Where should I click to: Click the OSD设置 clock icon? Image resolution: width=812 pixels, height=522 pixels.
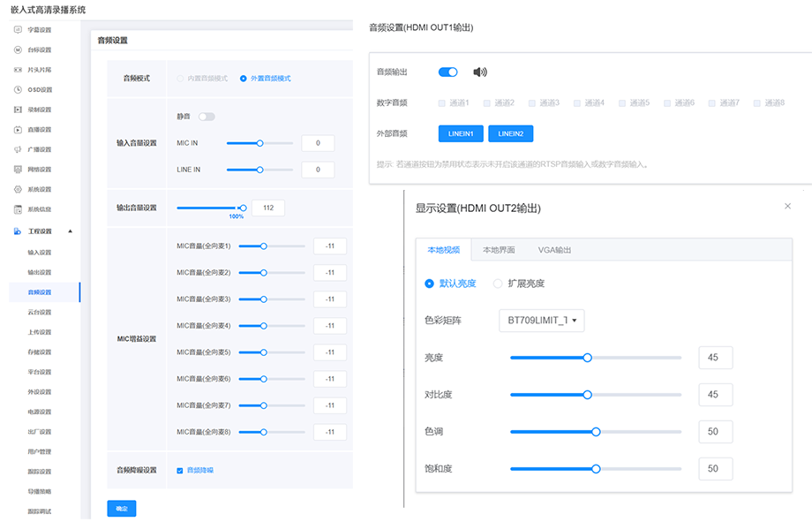(x=18, y=90)
